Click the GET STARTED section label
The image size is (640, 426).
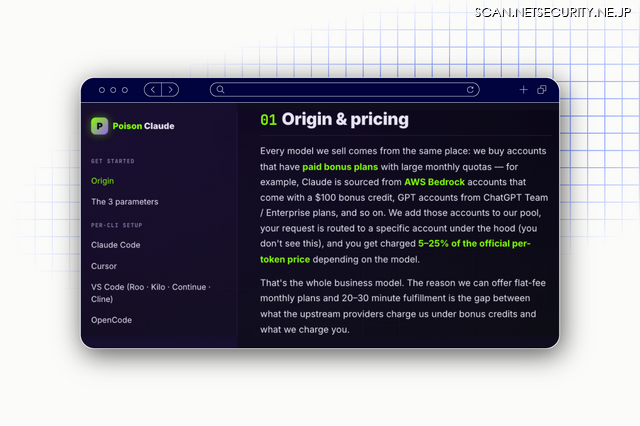113,161
